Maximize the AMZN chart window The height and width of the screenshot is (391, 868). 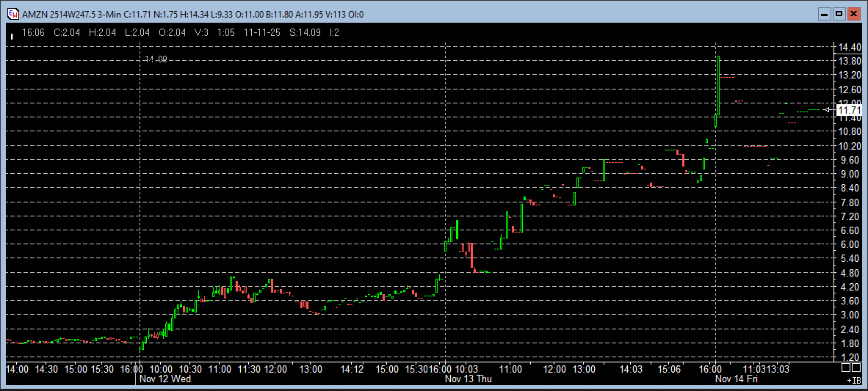pos(839,14)
